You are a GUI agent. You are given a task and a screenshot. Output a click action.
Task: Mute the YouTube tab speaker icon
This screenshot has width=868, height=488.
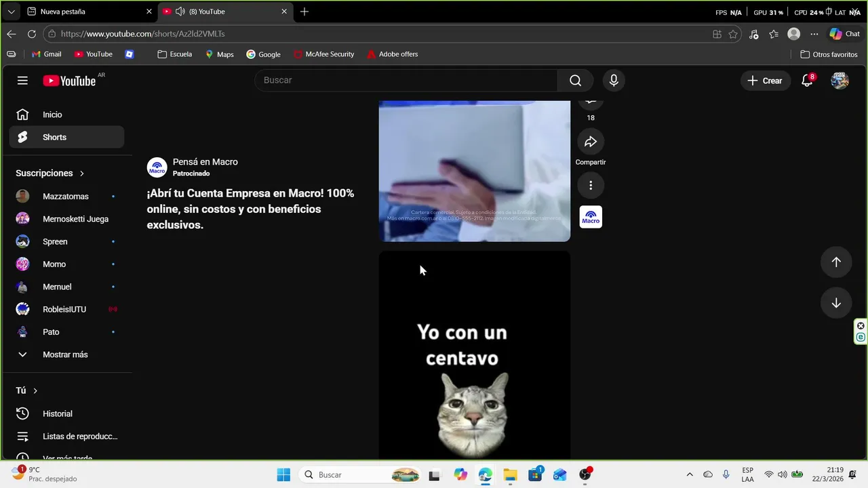[180, 12]
